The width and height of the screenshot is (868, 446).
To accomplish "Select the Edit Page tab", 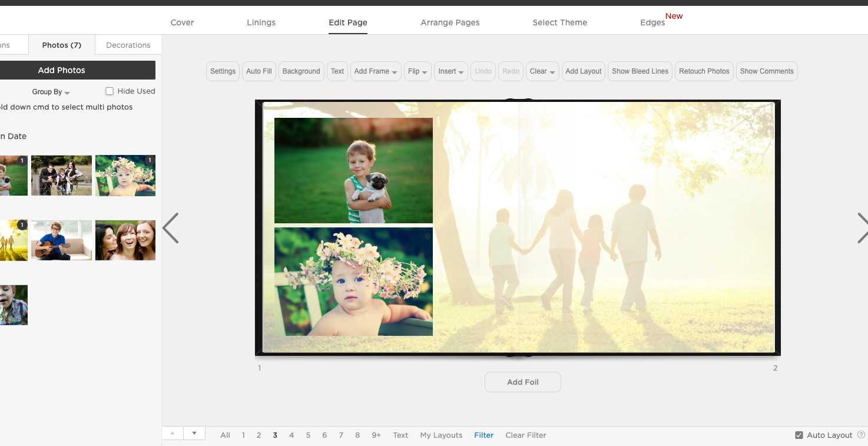I will coord(348,22).
